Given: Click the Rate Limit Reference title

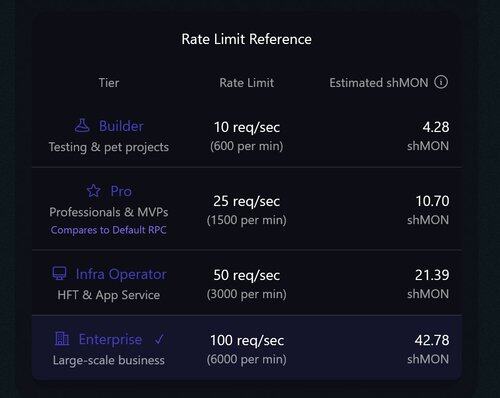Looking at the screenshot, I should [247, 39].
